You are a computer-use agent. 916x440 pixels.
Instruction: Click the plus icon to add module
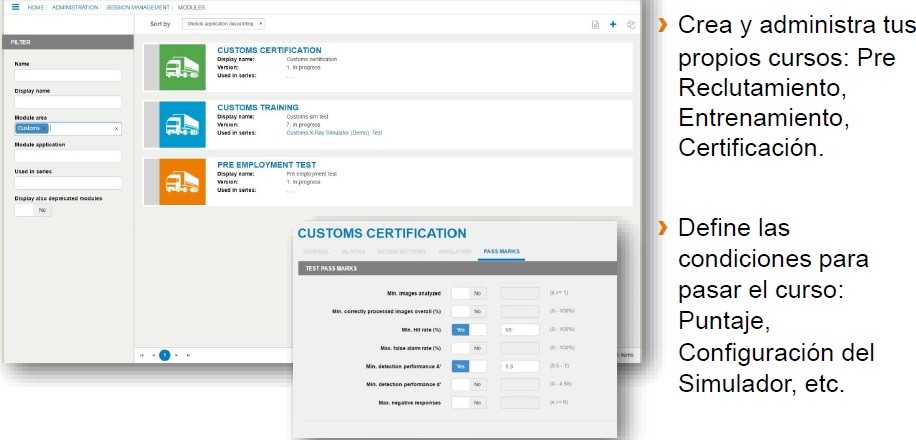pos(613,25)
